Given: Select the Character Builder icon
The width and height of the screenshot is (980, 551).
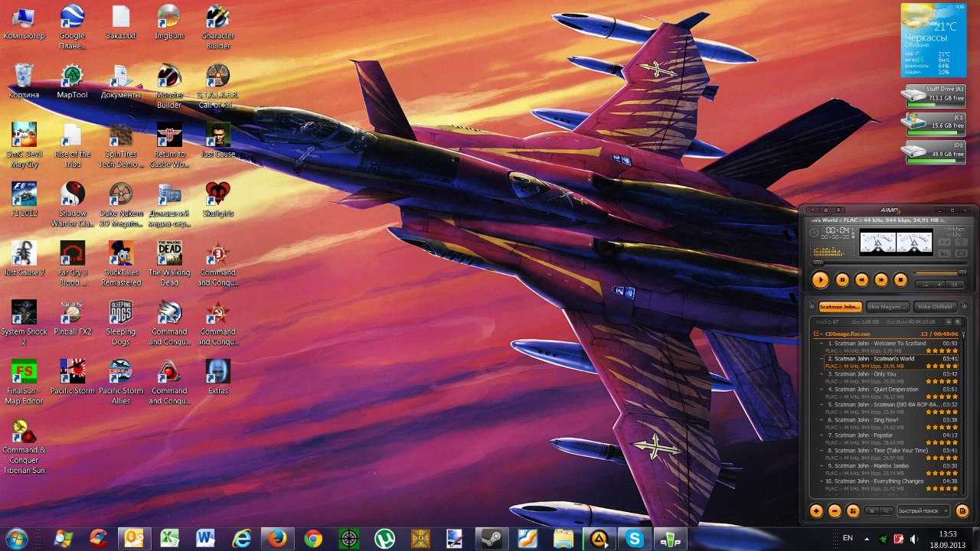Looking at the screenshot, I should (x=218, y=27).
